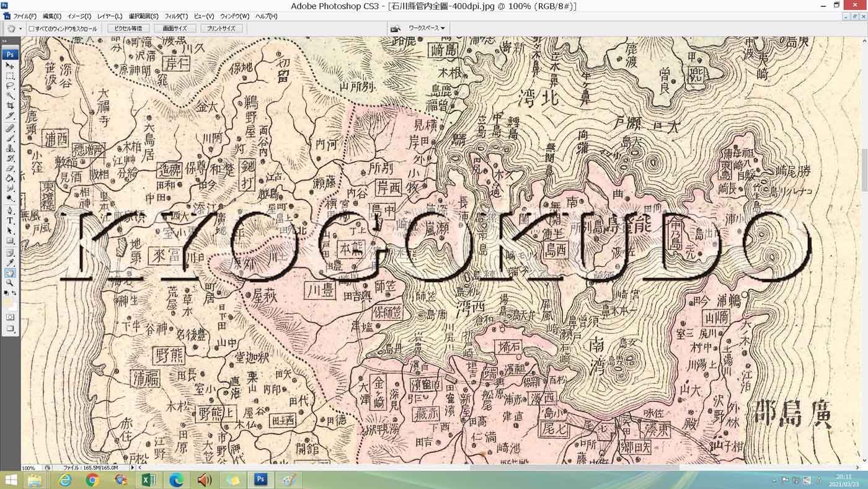Click the Print Size button
Screen dimensions: 868x489
coord(221,29)
